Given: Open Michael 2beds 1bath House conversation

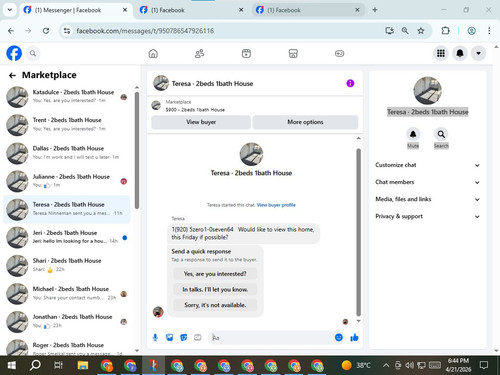Looking at the screenshot, I should (67, 294).
